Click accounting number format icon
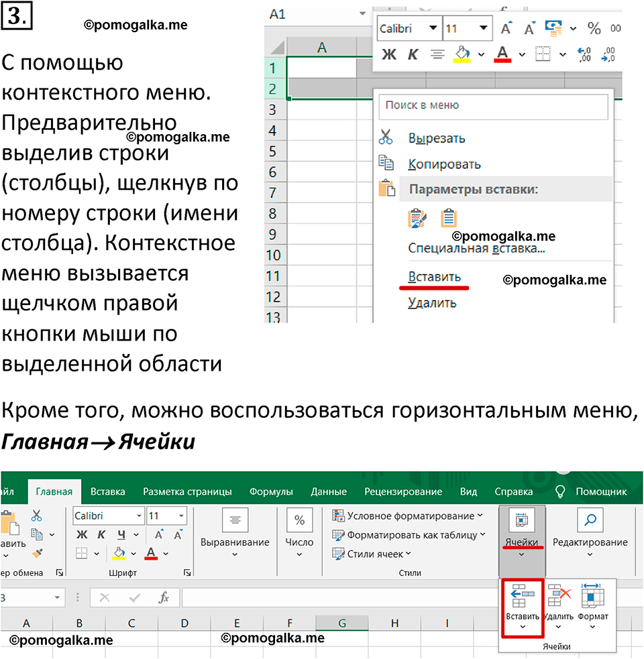The image size is (644, 659). click(x=553, y=28)
